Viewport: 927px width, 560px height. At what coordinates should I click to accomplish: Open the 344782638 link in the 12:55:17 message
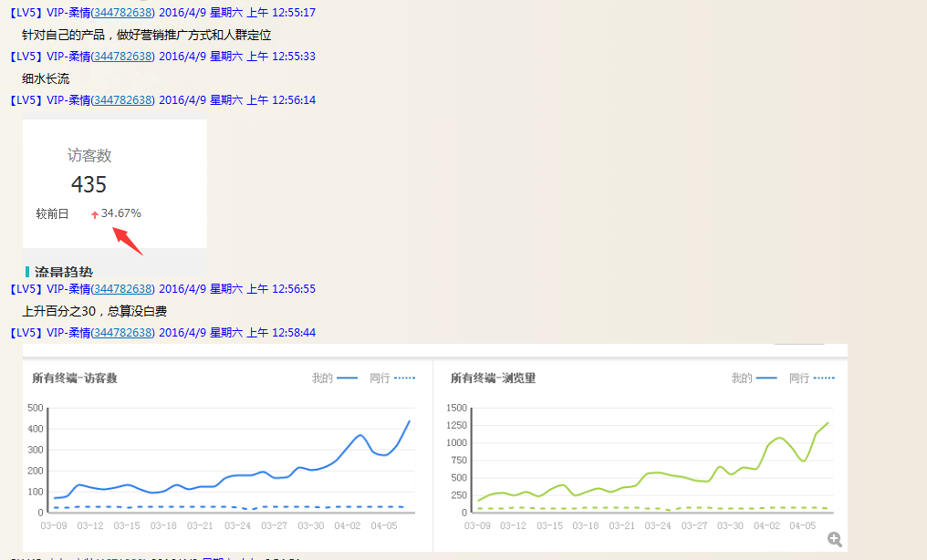123,13
